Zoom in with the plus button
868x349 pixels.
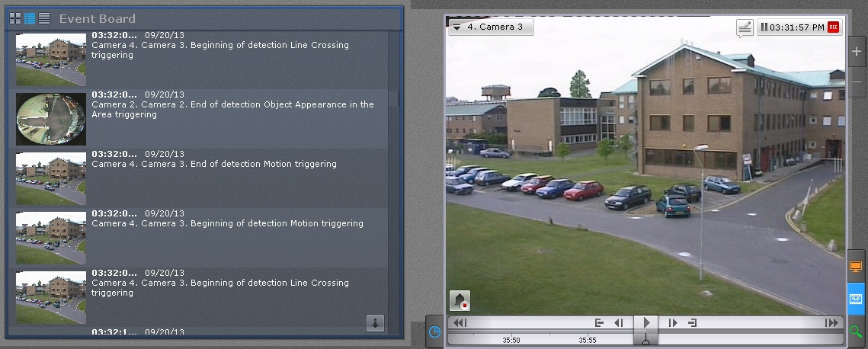click(857, 52)
